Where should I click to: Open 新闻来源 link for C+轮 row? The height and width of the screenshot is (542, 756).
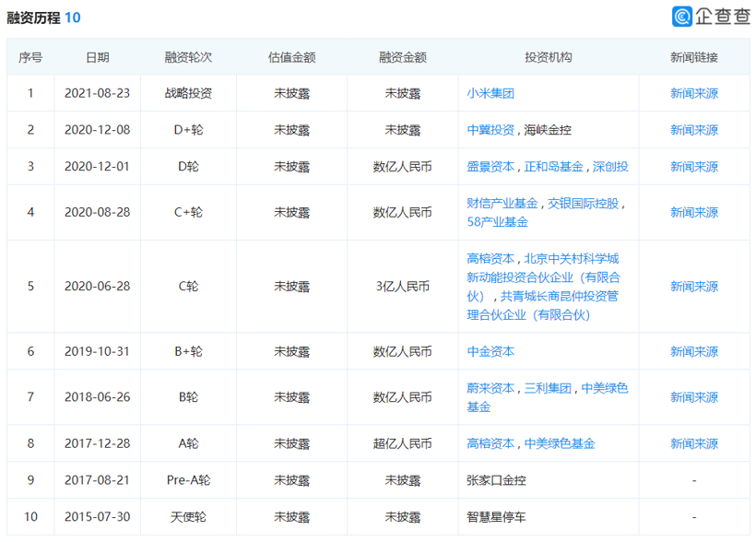[694, 212]
